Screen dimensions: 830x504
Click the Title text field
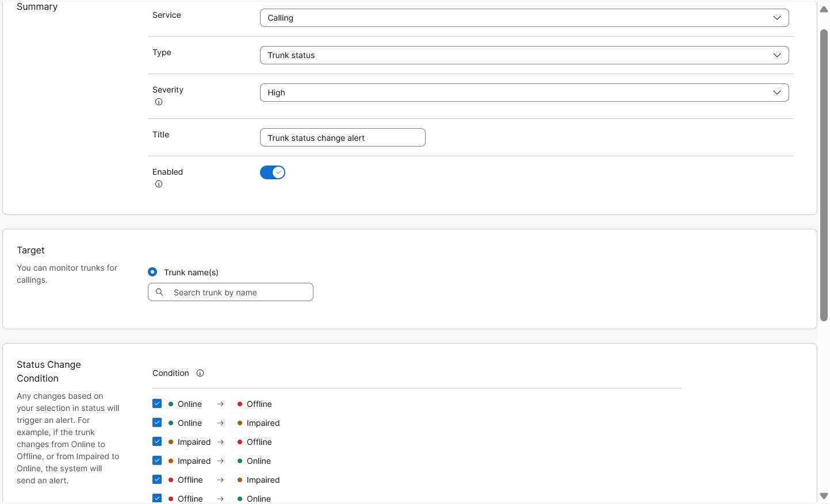click(x=342, y=138)
